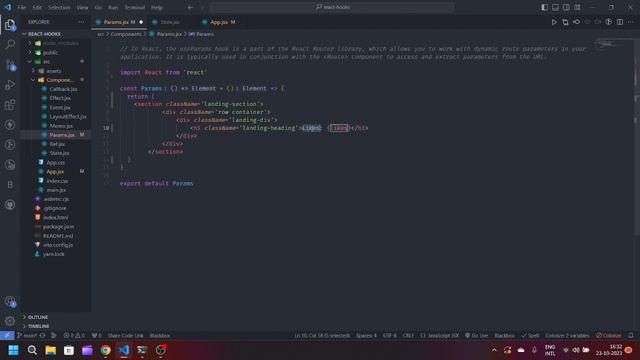Click Go Live in the status bar
The image size is (640, 360).
(x=476, y=336)
